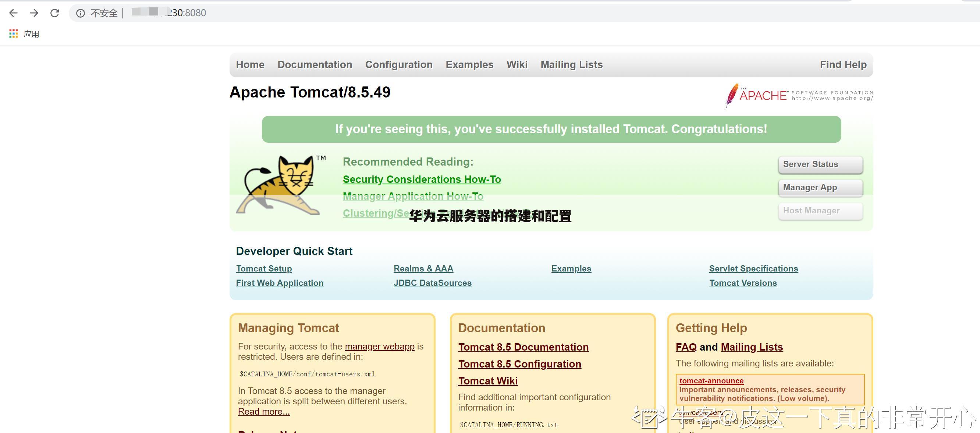Go back with the browser back arrow

pos(13,13)
